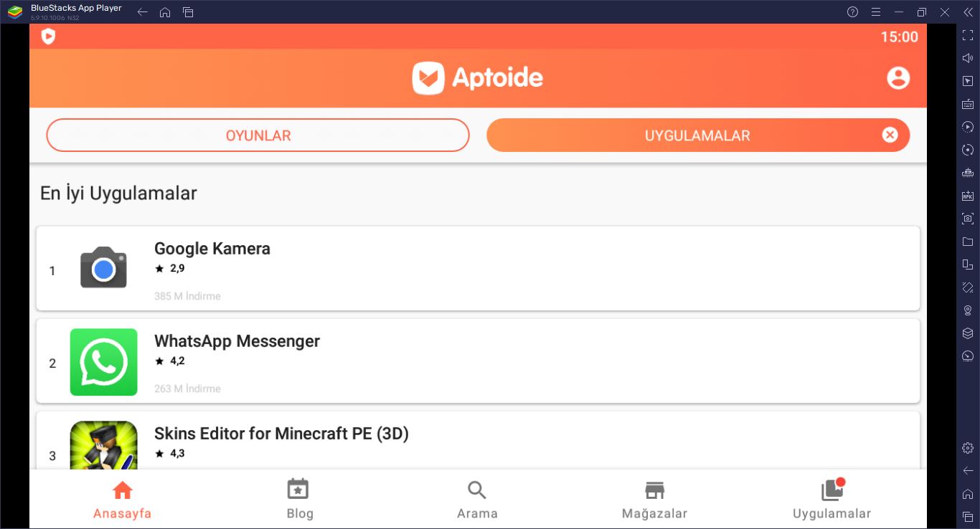Take a screenshot with the camera-frame icon

[968, 219]
